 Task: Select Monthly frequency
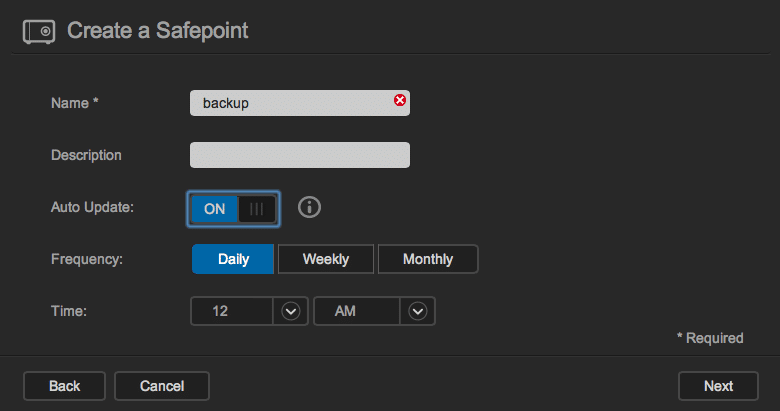(428, 259)
